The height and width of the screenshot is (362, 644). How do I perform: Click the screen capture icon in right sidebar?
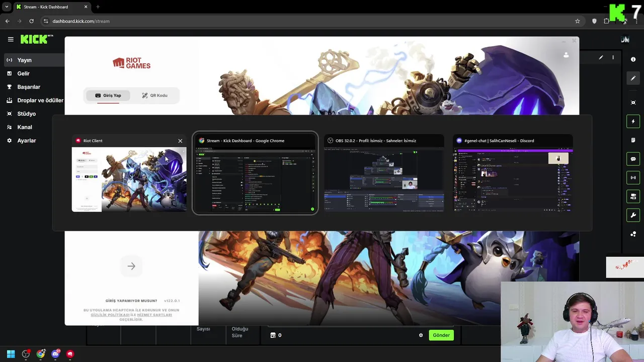pos(633,103)
